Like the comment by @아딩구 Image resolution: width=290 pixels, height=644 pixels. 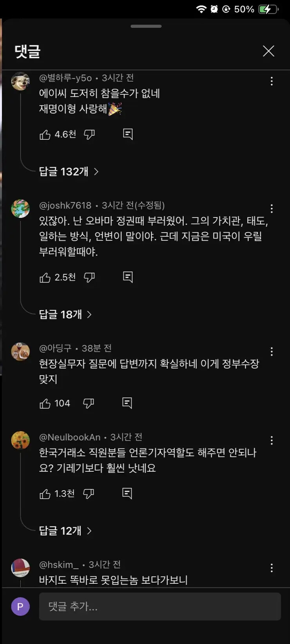pyautogui.click(x=45, y=403)
